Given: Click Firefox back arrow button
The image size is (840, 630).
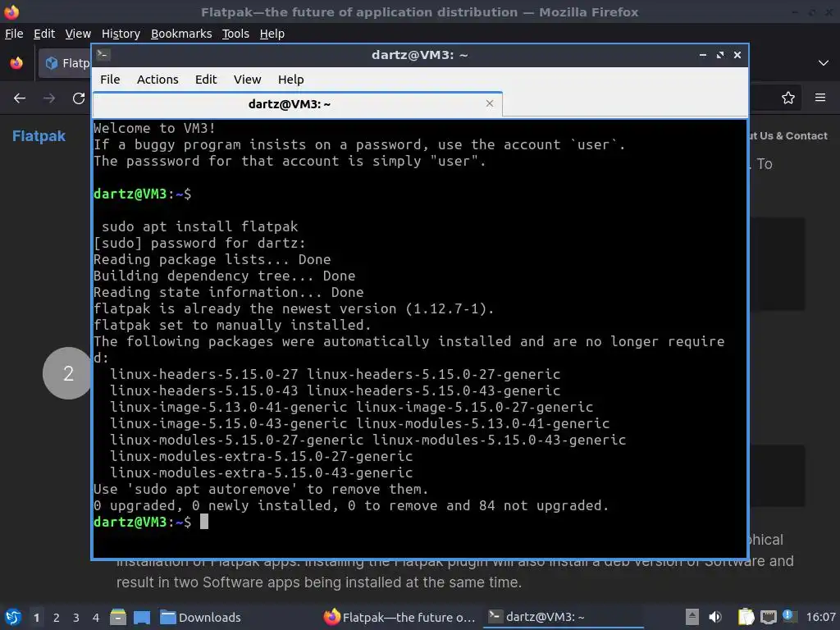Looking at the screenshot, I should tap(20, 98).
